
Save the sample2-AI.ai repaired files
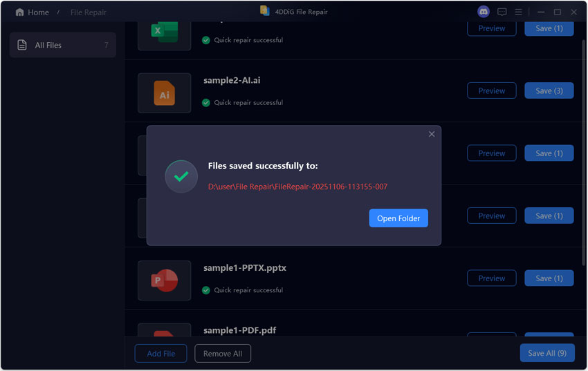549,91
